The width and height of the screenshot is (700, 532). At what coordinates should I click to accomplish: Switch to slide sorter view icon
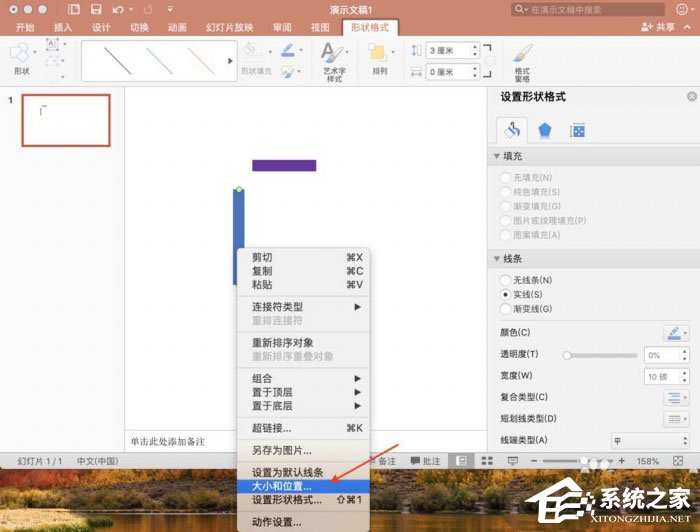pos(487,461)
